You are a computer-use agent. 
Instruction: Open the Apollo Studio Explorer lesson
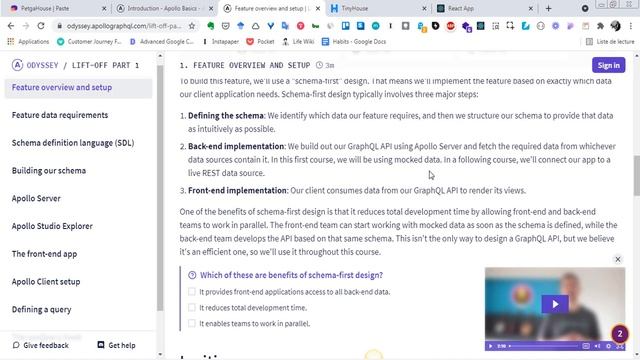(52, 226)
